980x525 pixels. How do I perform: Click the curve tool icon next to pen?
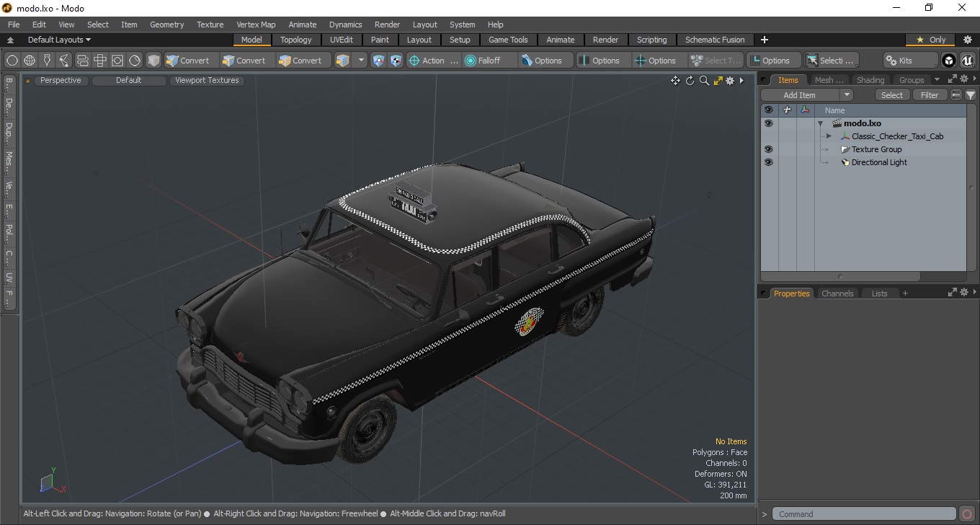pyautogui.click(x=65, y=61)
